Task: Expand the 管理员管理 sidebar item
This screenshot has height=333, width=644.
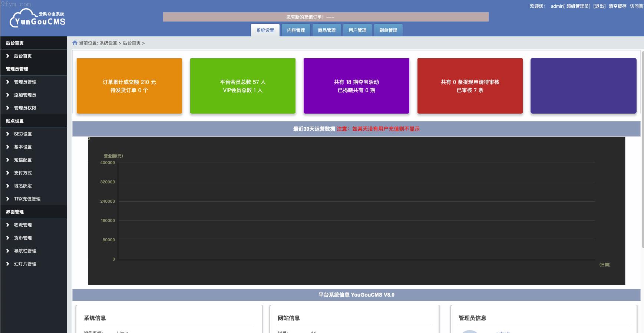Action: pyautogui.click(x=25, y=82)
